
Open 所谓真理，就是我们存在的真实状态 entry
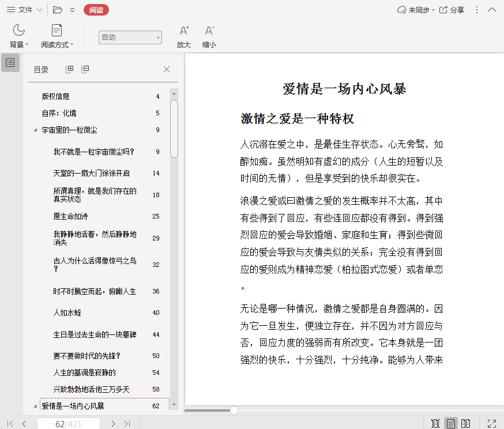click(95, 195)
